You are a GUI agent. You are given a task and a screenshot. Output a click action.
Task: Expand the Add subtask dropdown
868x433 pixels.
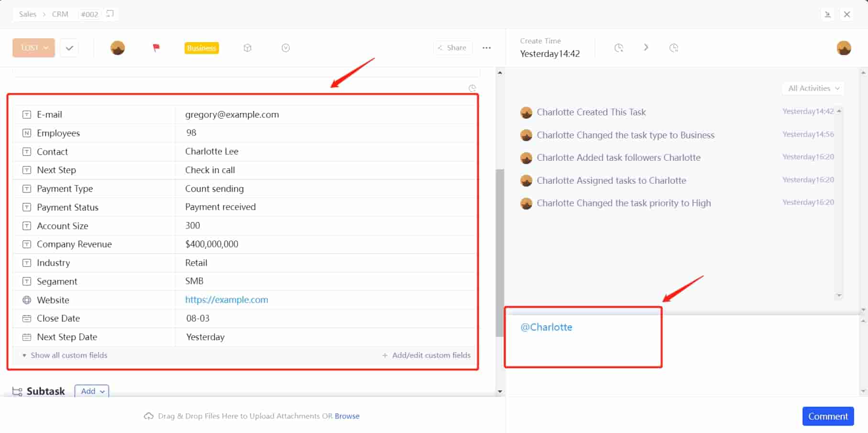(91, 391)
